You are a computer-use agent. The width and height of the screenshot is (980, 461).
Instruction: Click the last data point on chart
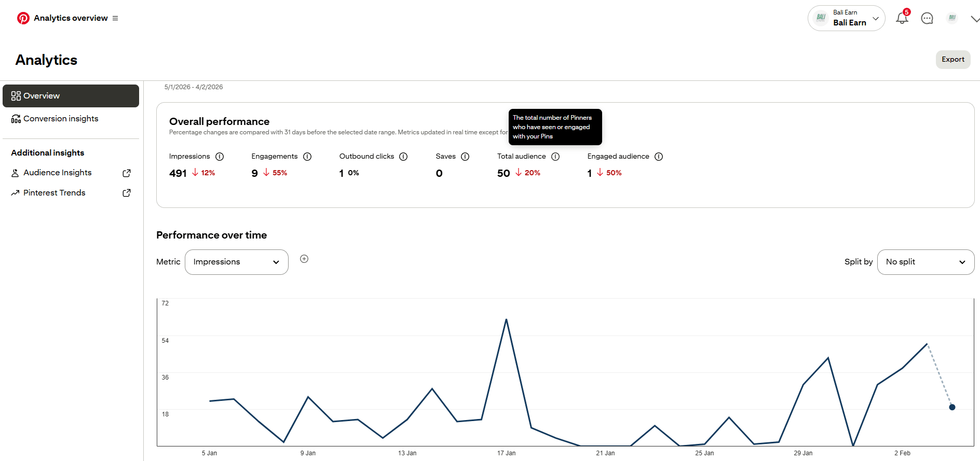952,407
